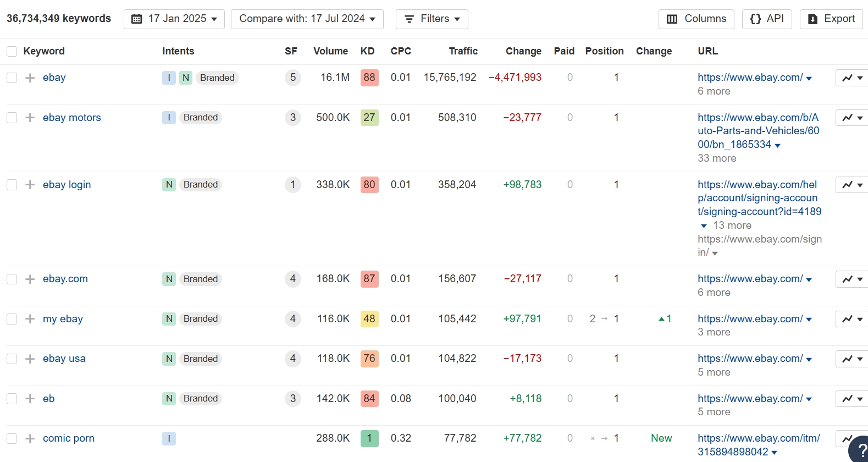Click the plus icon beside 'my ebay'
This screenshot has height=462, width=868.
pyautogui.click(x=30, y=319)
